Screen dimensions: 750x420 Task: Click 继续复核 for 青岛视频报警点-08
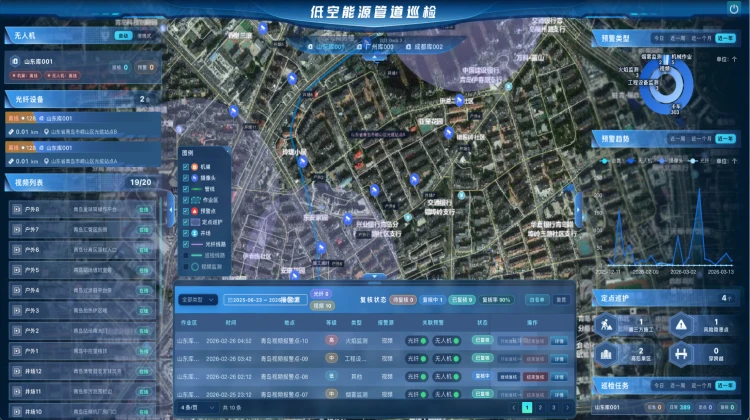(x=508, y=377)
